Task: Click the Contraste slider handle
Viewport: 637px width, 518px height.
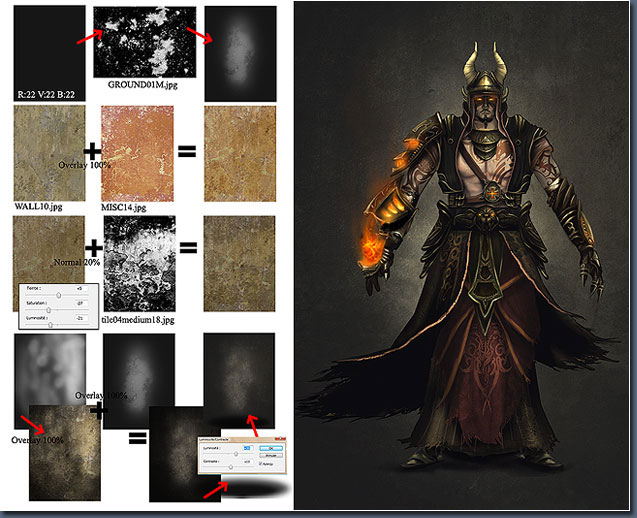Action: (231, 467)
